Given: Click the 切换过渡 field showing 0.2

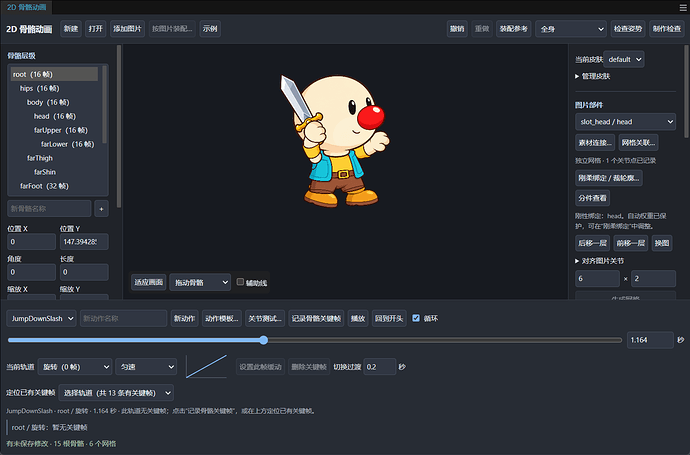Looking at the screenshot, I should pos(380,367).
